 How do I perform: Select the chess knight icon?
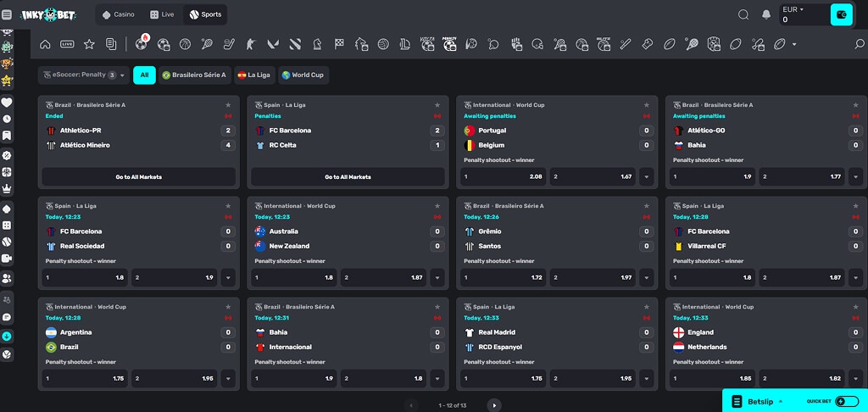317,44
